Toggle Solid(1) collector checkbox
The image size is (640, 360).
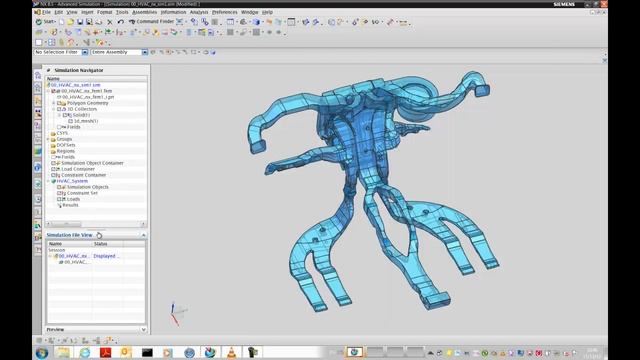[x=65, y=115]
